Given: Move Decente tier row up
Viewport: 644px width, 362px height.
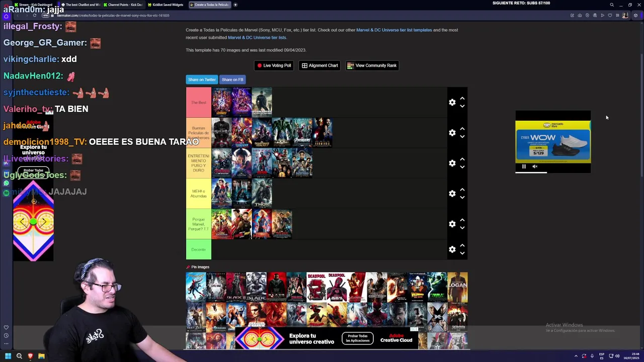Looking at the screenshot, I should point(462,246).
